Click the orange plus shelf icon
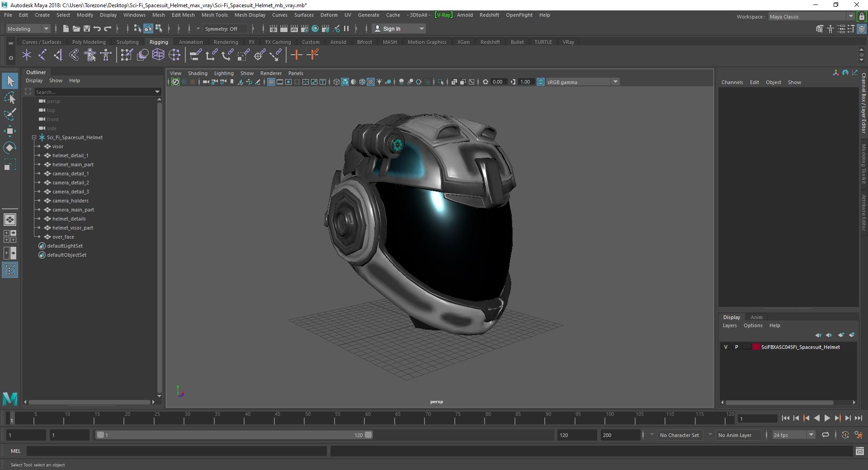868x470 pixels. (297, 55)
